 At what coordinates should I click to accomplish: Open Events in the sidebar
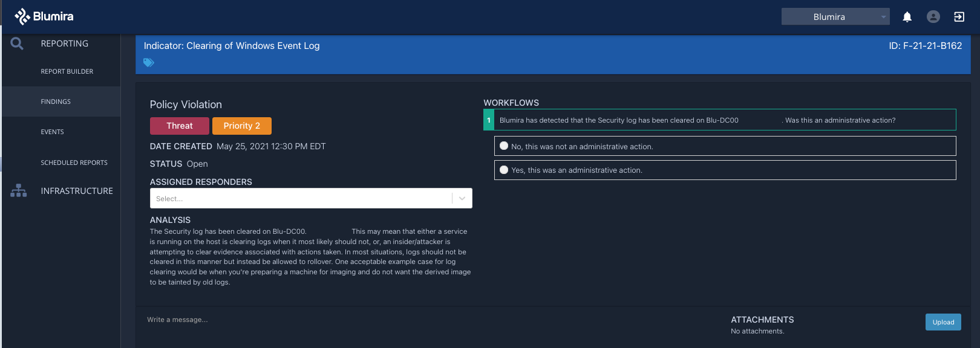53,132
